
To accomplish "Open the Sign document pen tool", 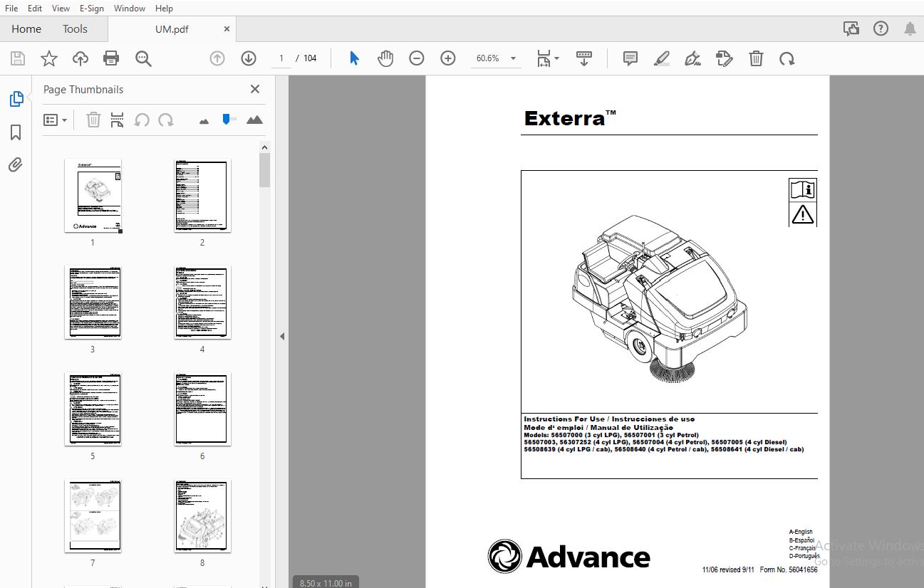I will pyautogui.click(x=693, y=58).
